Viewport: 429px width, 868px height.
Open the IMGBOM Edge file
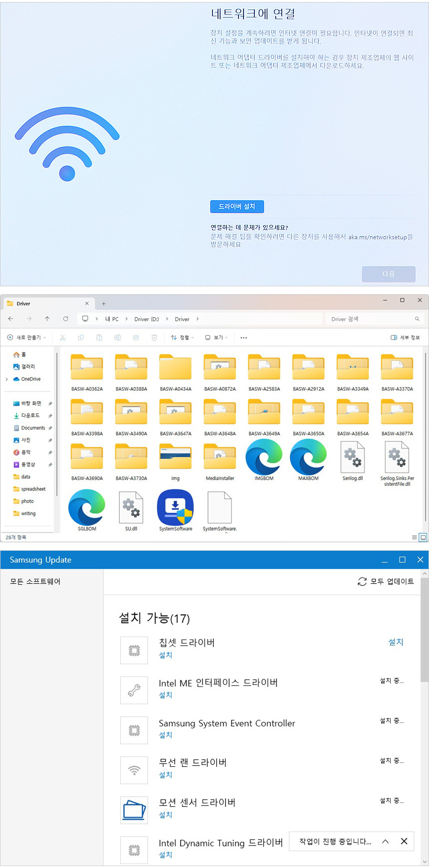(x=264, y=457)
